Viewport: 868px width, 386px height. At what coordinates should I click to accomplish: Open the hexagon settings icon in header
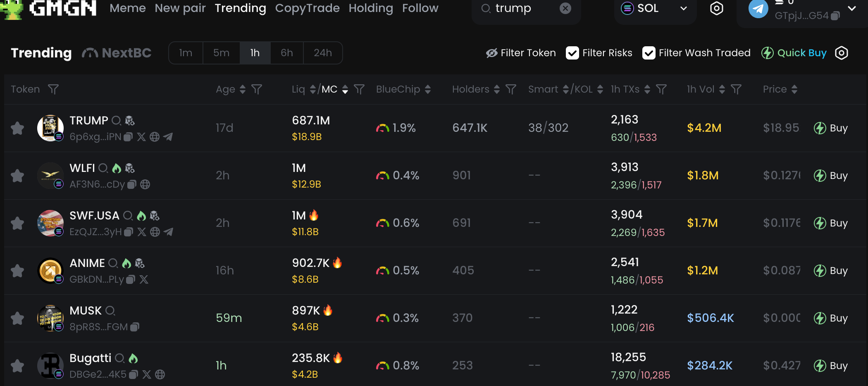pyautogui.click(x=716, y=8)
